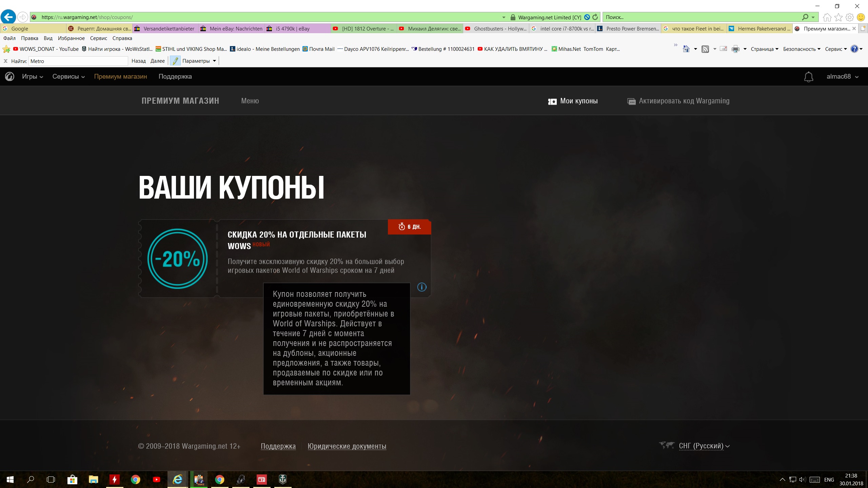Viewport: 868px width, 488px height.
Task: Click the Add to favorites bar star icon
Action: click(6, 49)
